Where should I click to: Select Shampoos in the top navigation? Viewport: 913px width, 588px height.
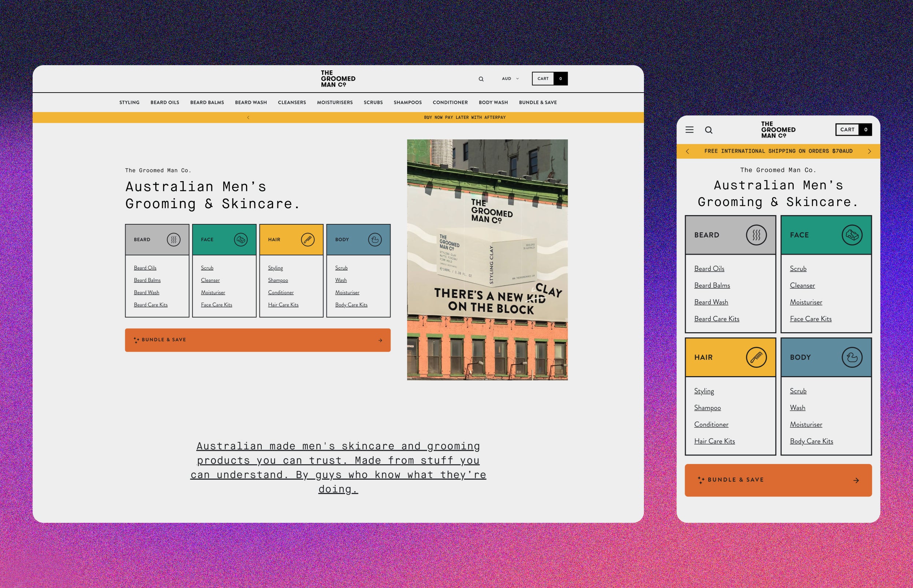pos(407,102)
